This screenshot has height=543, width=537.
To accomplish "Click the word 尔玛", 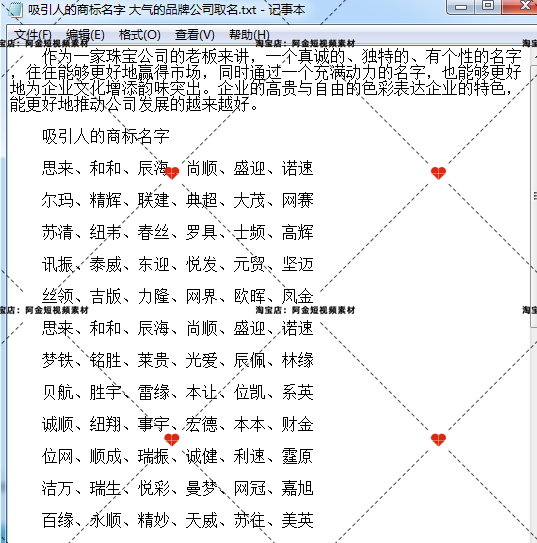I will [x=58, y=200].
